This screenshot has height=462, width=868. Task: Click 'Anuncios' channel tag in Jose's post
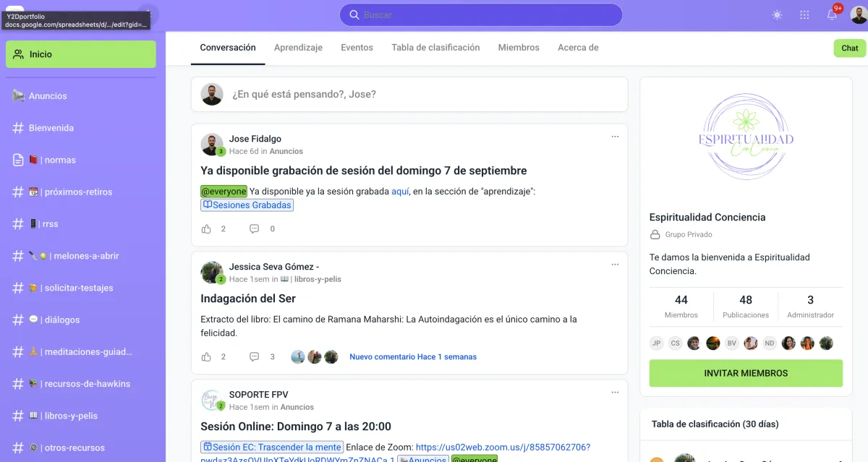click(x=286, y=151)
